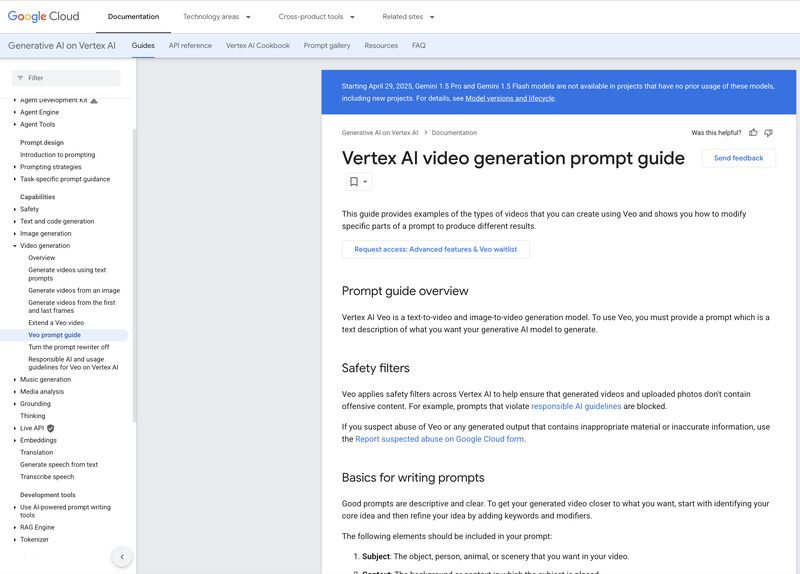
Task: Expand Prompting strategies in sidebar
Action: (x=15, y=167)
